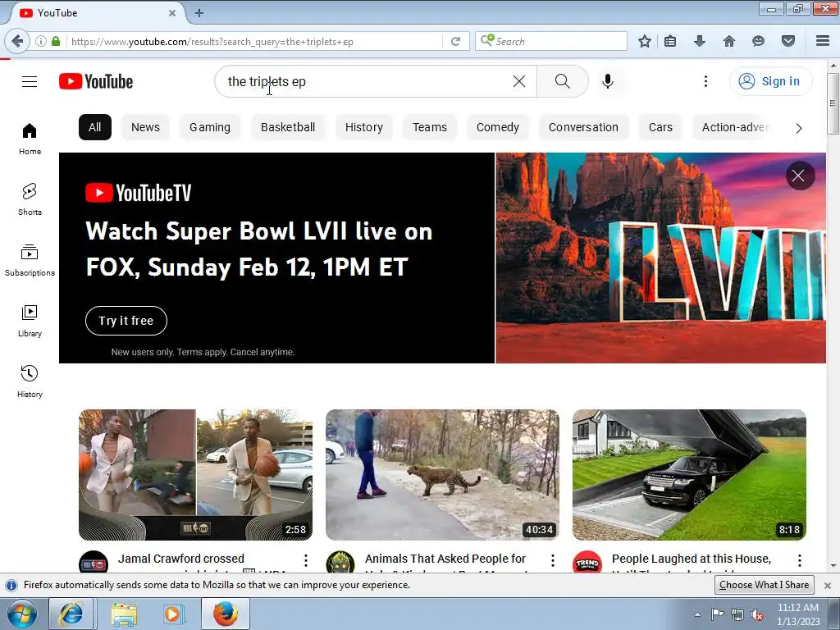Select the All filter chip
Image resolution: width=840 pixels, height=630 pixels.
[95, 127]
